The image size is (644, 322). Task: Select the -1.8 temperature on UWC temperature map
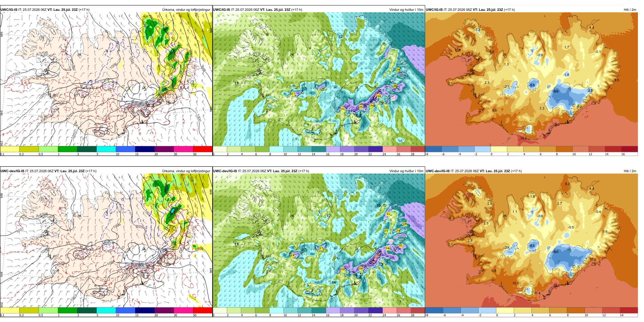[x=566, y=75]
